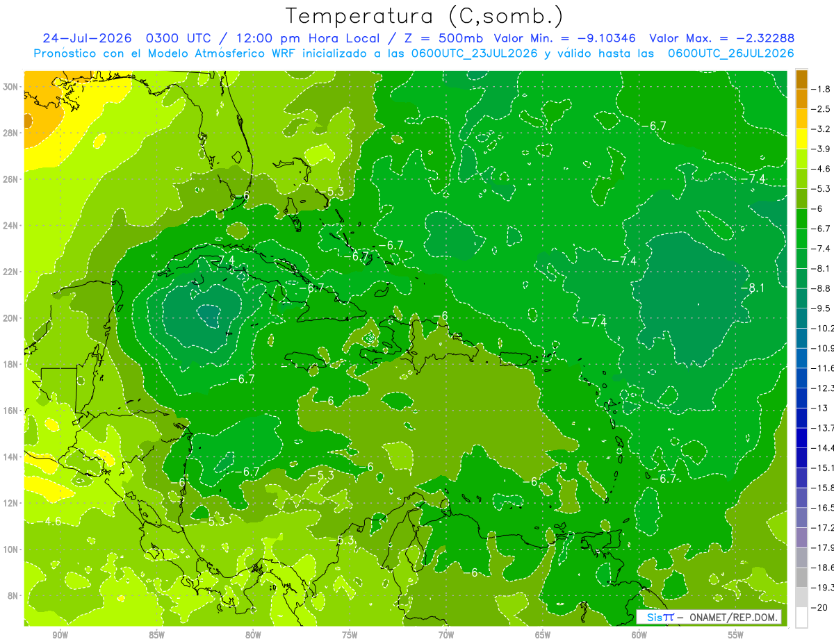Viewport: 834px width, 644px height.
Task: Click the '65W' longitude axis label
Action: [x=543, y=635]
